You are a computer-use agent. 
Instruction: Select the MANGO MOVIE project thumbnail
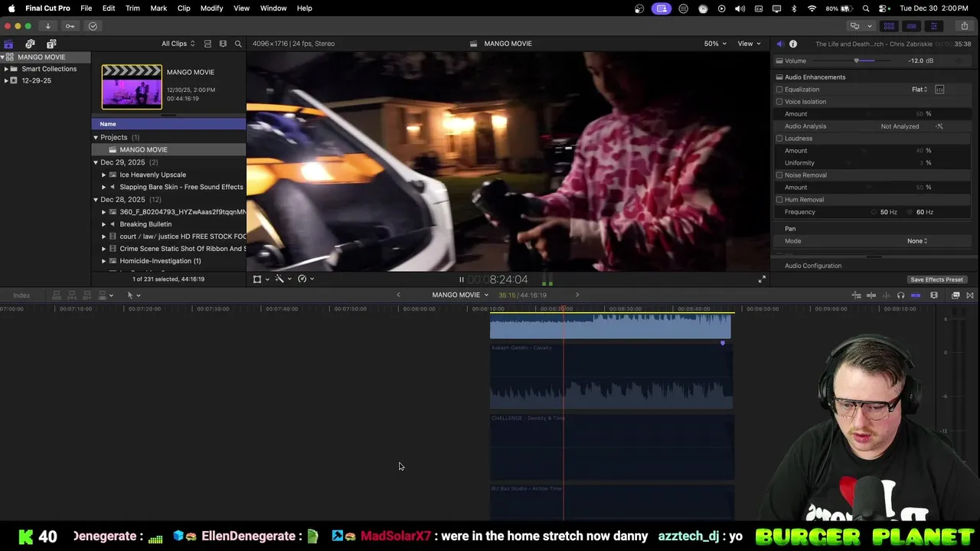(132, 86)
